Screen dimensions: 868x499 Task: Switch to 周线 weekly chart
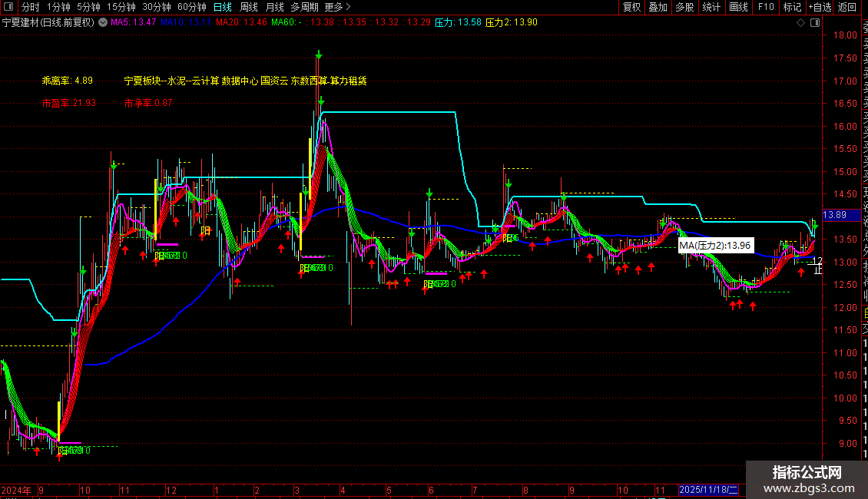point(249,7)
